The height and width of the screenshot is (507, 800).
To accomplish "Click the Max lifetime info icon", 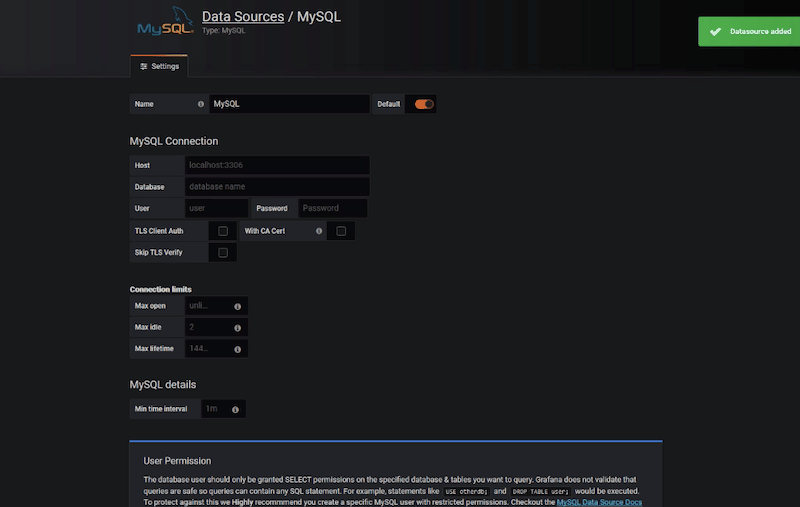I will [237, 349].
